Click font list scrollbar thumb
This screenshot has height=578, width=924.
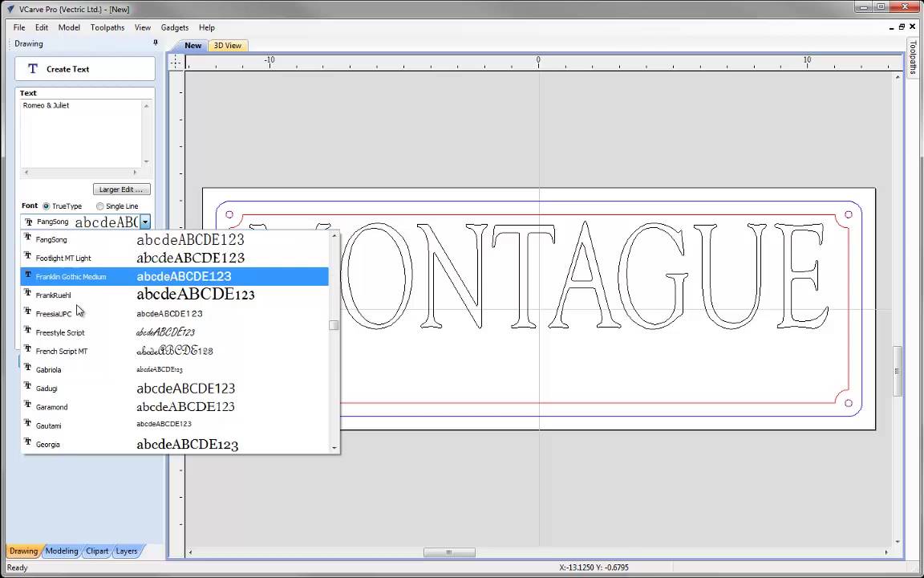click(x=334, y=326)
